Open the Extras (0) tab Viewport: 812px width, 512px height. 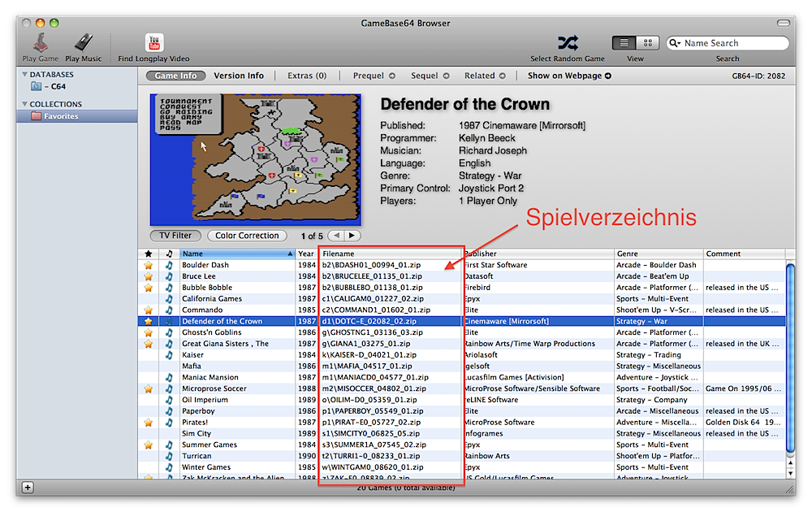point(307,76)
